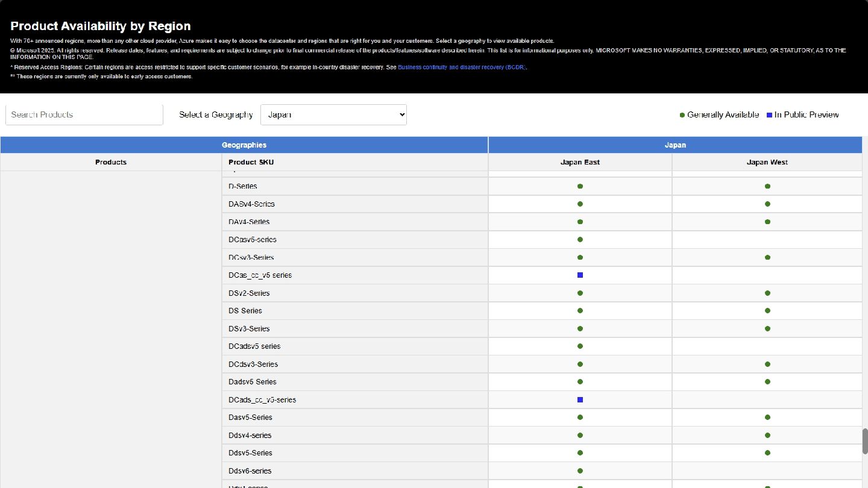Focus the Search Products input field
The height and width of the screenshot is (488, 868).
tap(84, 115)
